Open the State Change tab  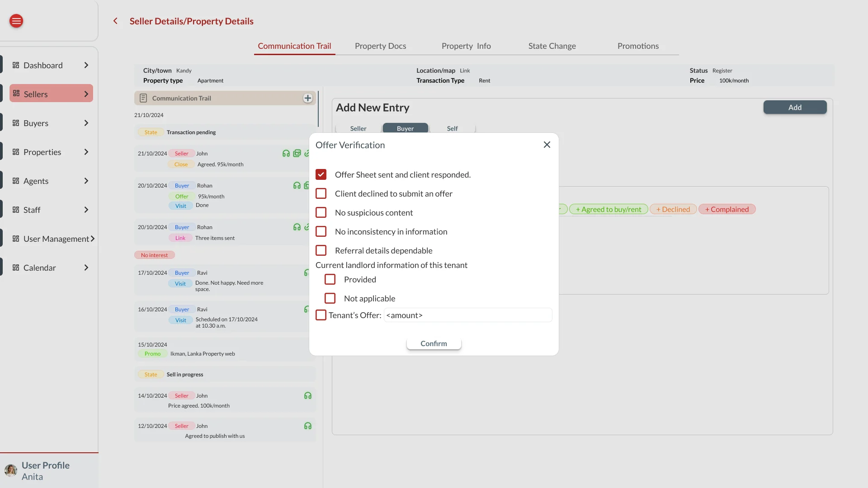click(552, 46)
